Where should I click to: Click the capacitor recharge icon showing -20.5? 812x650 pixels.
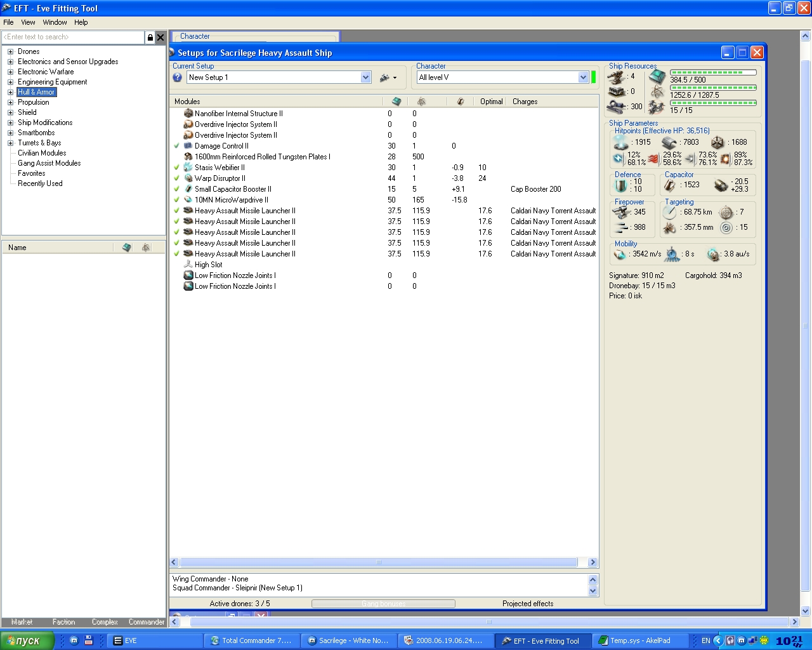(721, 185)
